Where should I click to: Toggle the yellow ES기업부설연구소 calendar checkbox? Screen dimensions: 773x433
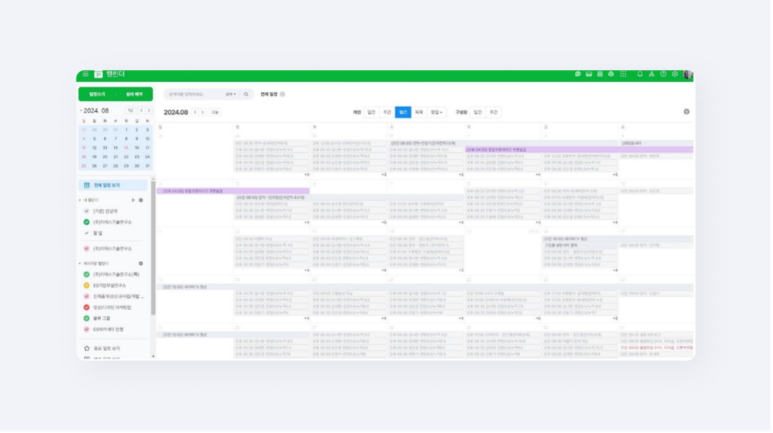87,286
